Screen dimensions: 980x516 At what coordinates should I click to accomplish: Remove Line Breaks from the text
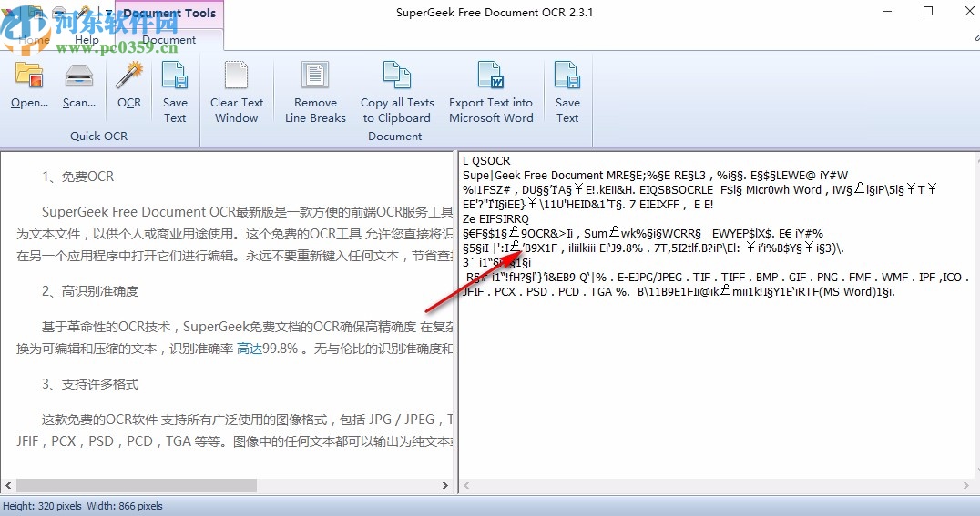click(315, 93)
